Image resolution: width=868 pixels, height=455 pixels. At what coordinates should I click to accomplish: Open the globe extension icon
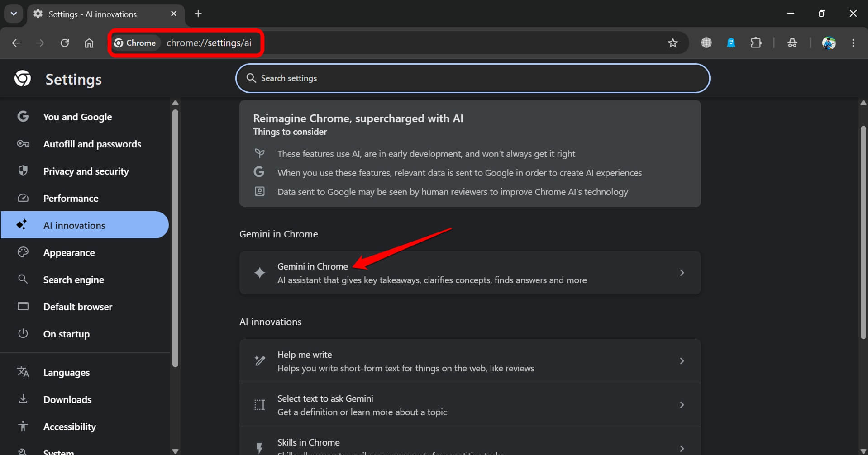(x=706, y=43)
